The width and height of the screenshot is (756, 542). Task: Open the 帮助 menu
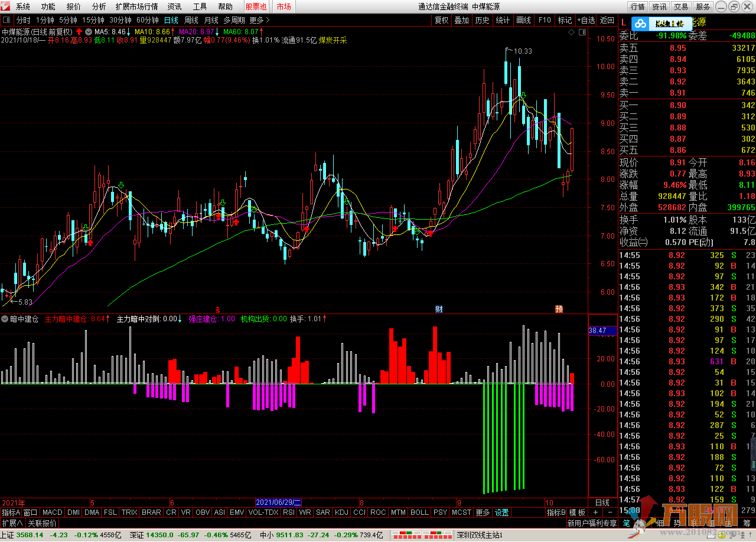click(226, 6)
